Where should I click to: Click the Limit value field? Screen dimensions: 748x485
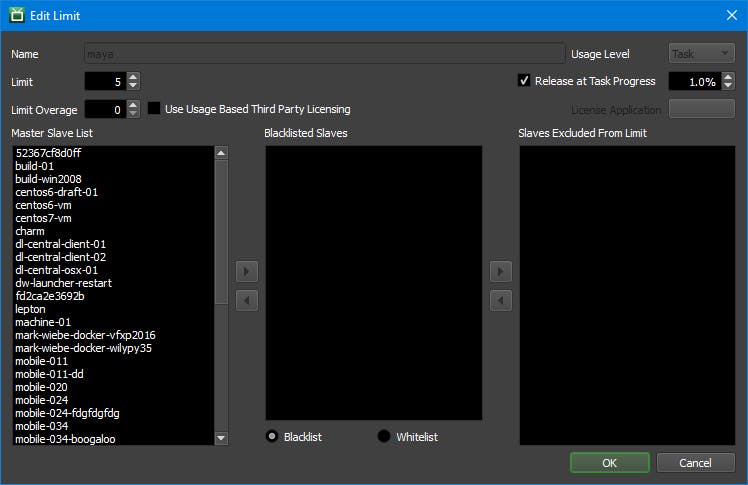tap(106, 82)
